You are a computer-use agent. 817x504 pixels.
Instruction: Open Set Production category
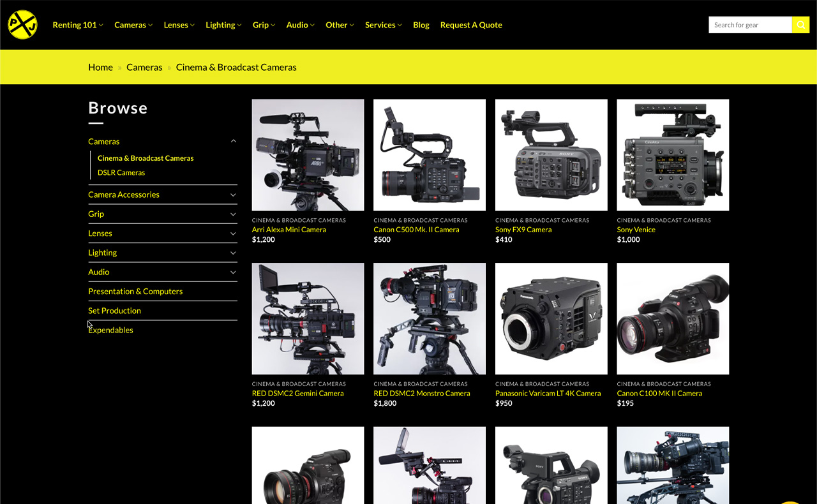[x=114, y=311]
